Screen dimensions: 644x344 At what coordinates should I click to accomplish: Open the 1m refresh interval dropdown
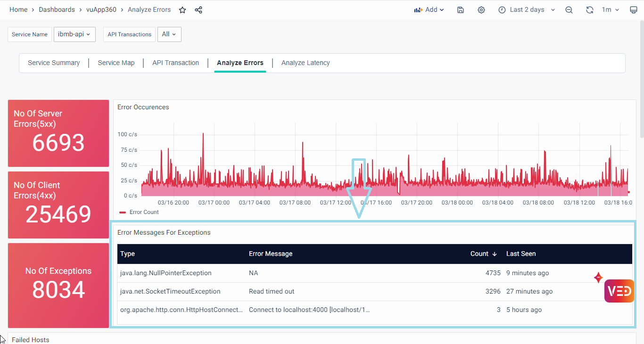click(610, 10)
